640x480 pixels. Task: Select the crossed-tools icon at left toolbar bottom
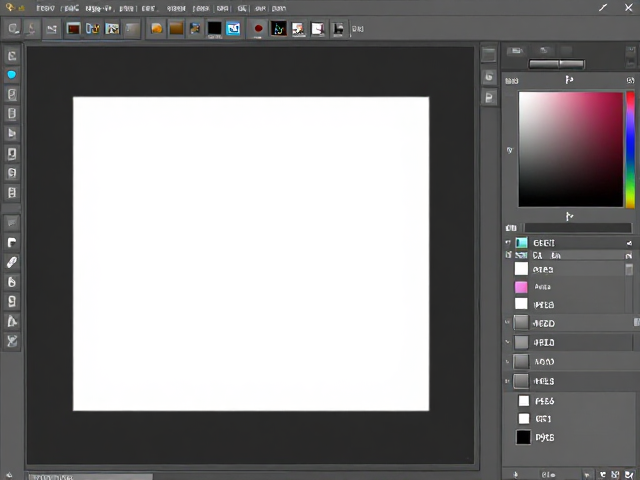point(12,341)
